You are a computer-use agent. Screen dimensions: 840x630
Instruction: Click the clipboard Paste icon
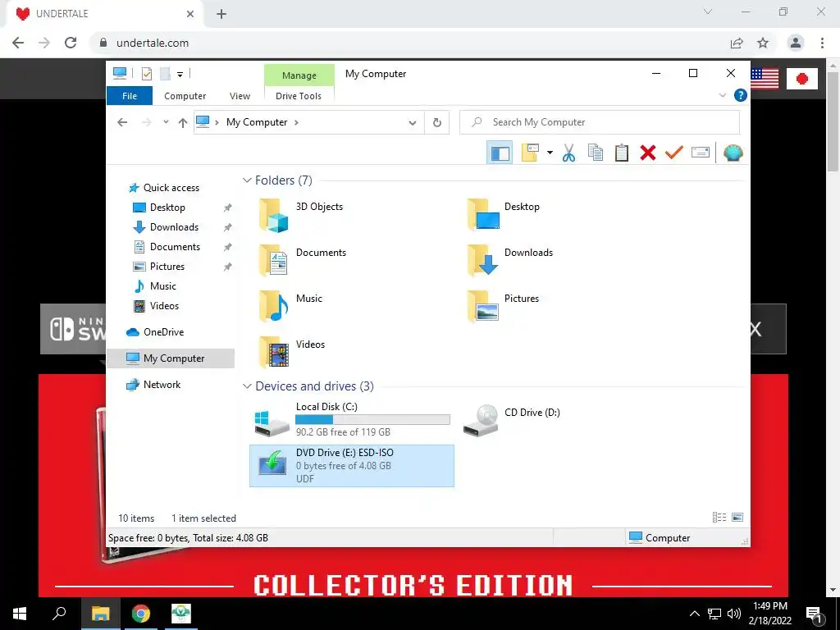click(x=622, y=153)
